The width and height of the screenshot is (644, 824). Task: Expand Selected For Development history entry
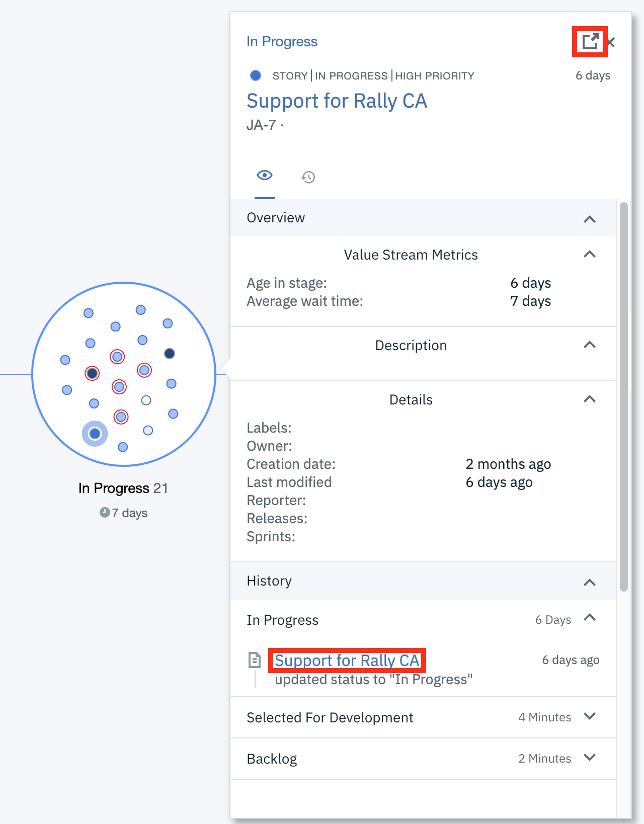(590, 716)
